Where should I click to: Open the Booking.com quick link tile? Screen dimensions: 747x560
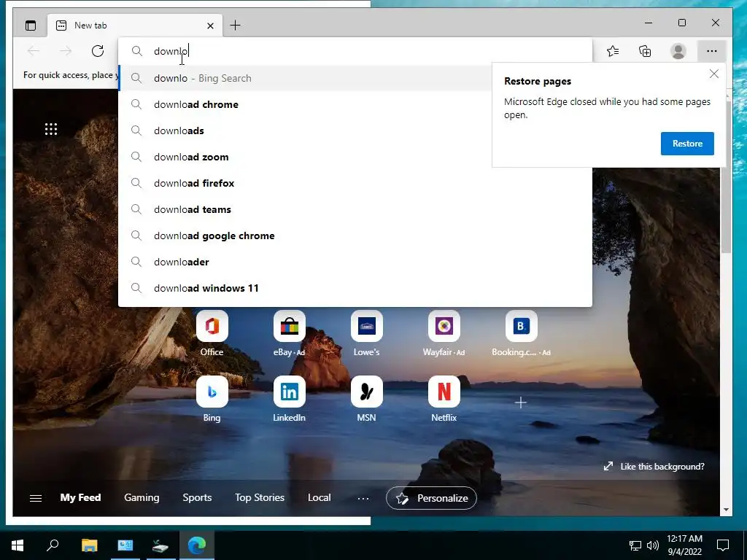(x=521, y=333)
